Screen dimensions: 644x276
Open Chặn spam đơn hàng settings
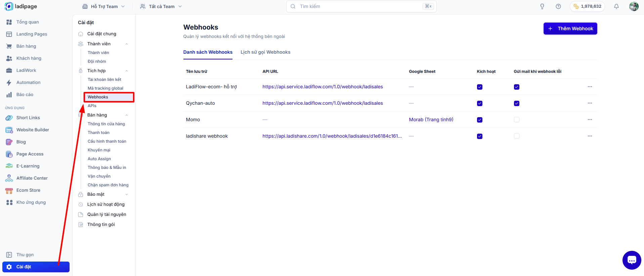point(108,185)
